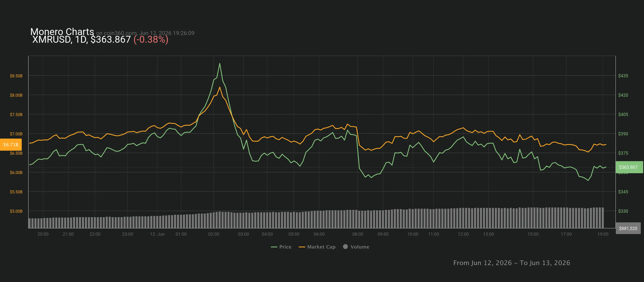Click the $6.50B left axis label
644x282 pixels.
pyautogui.click(x=16, y=153)
